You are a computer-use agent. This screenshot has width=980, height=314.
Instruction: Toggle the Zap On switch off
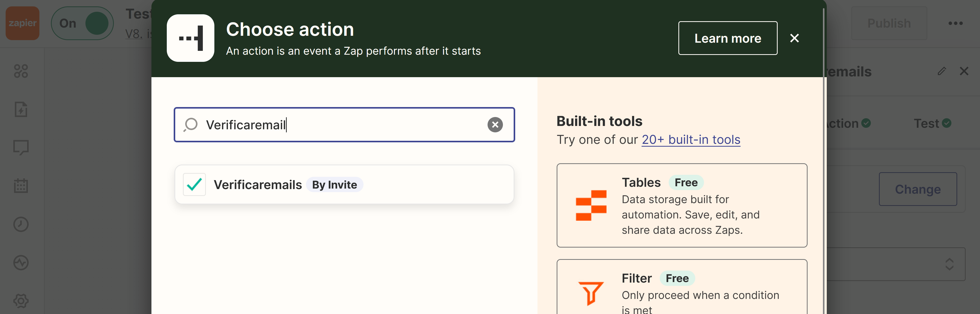tap(82, 23)
